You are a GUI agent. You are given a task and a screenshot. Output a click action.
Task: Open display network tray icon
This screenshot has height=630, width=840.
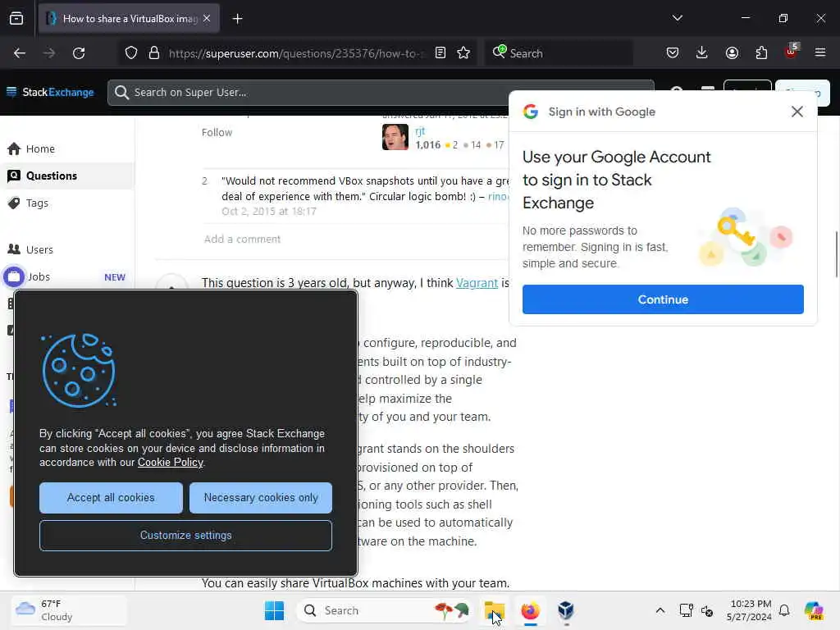[686, 610]
